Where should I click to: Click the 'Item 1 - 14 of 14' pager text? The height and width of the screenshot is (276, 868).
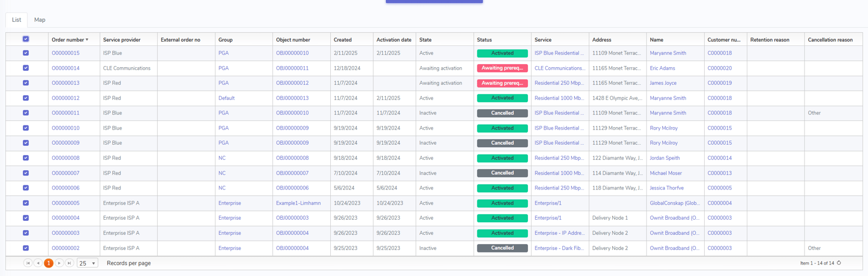pos(817,264)
